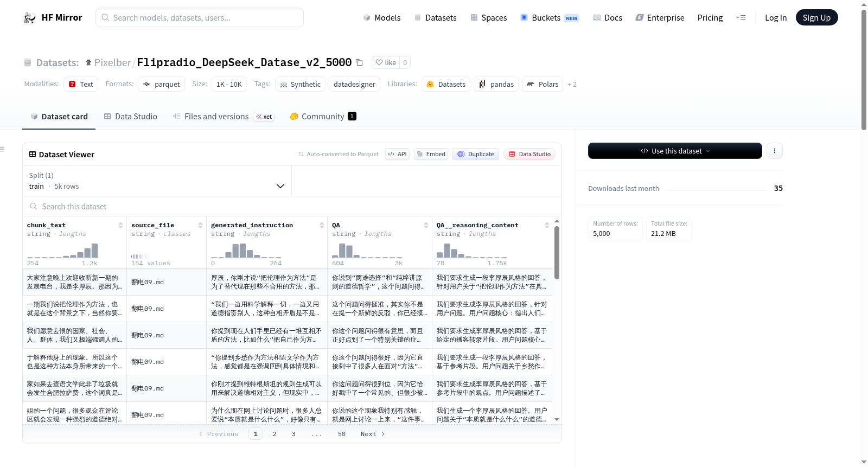Open Data Studio from viewer header
868x467 pixels.
pos(529,154)
